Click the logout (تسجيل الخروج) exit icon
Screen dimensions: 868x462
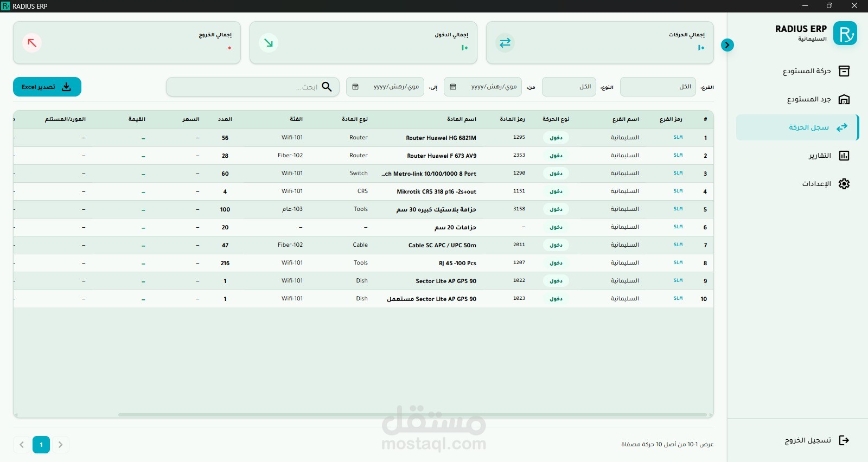[x=844, y=440]
